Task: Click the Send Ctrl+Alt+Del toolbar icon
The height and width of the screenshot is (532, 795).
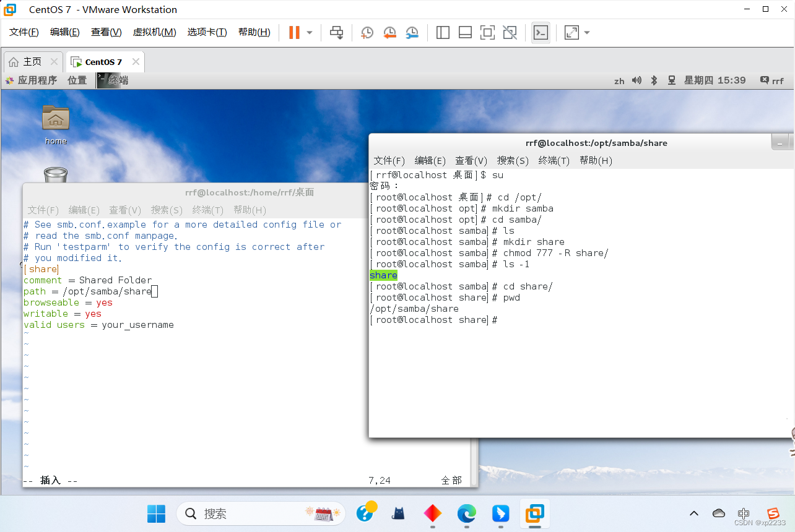Action: (336, 32)
